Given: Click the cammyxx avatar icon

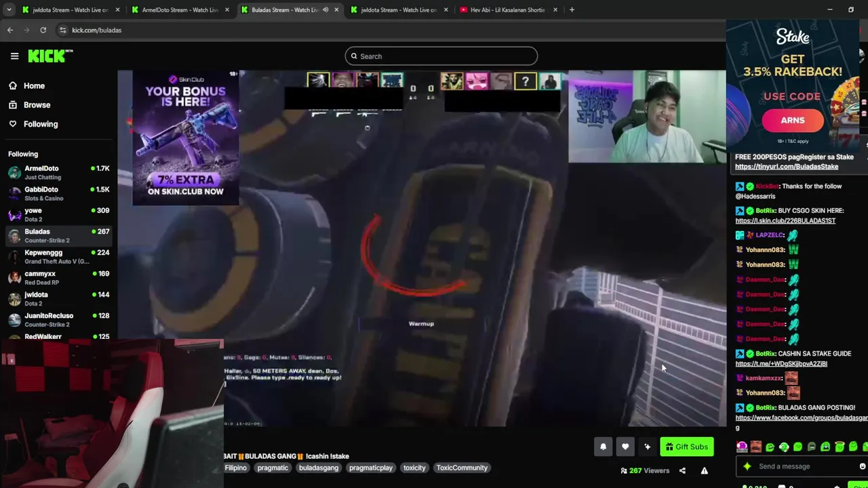Looking at the screenshot, I should click(14, 277).
